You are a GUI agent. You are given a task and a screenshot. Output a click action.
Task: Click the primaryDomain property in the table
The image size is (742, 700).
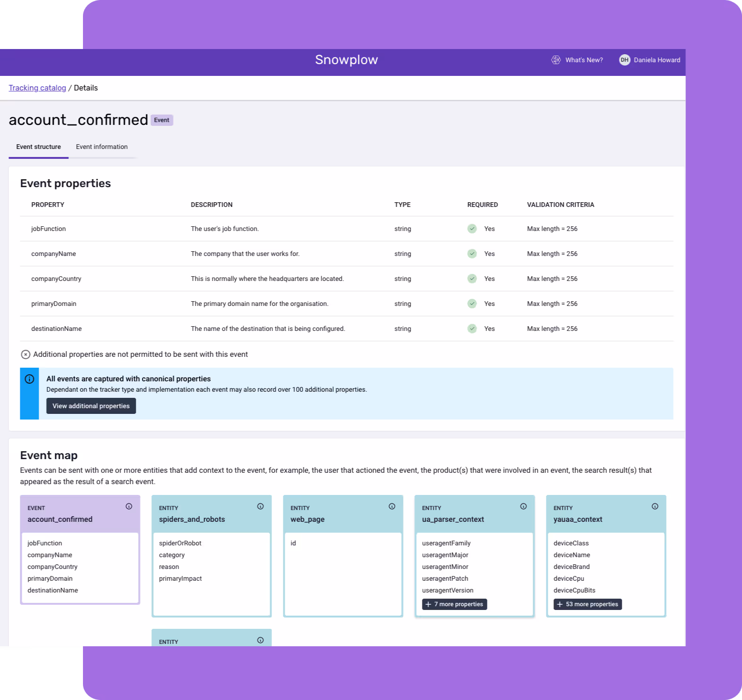54,304
